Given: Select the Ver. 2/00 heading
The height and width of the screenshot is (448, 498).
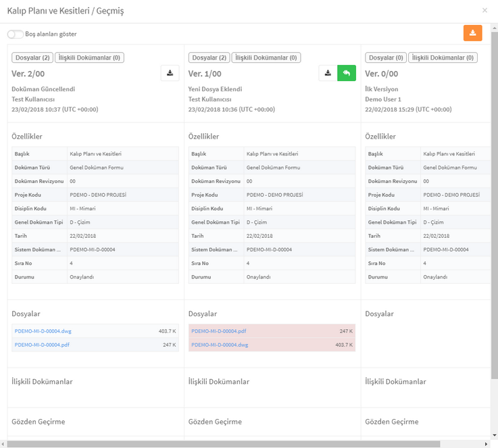Looking at the screenshot, I should [28, 74].
